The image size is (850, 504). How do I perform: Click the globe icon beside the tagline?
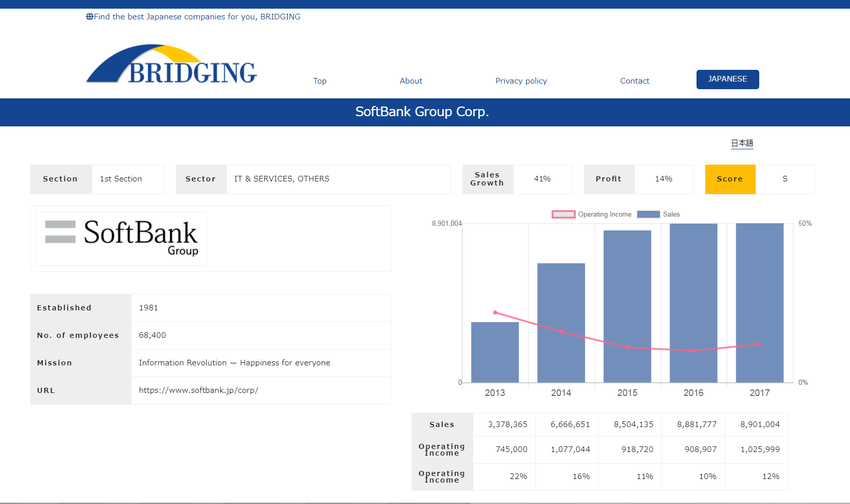90,16
